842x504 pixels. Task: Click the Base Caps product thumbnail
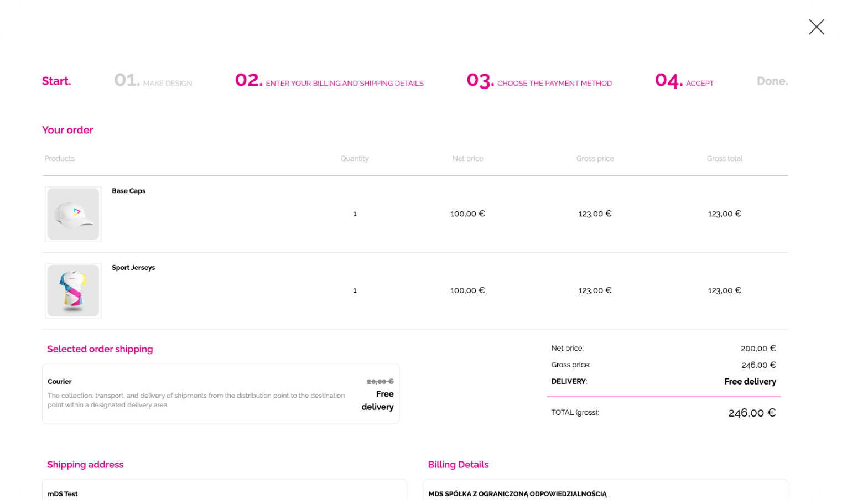pyautogui.click(x=73, y=214)
